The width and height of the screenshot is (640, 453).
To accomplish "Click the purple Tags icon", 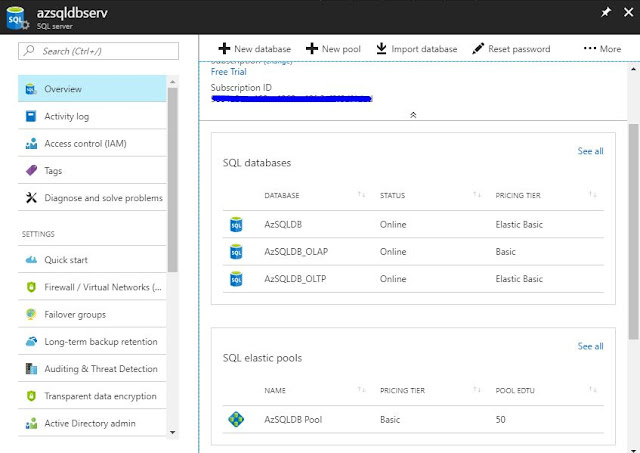I will (x=31, y=171).
